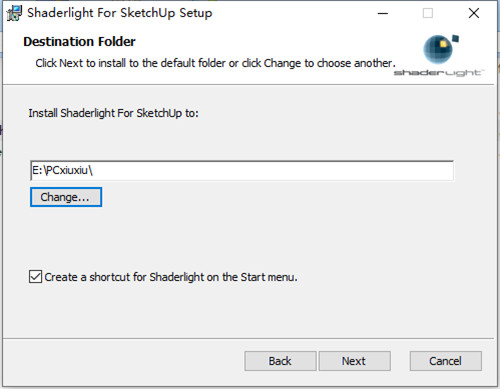
Task: Minimize the Shaderlight setup window
Action: (383, 13)
